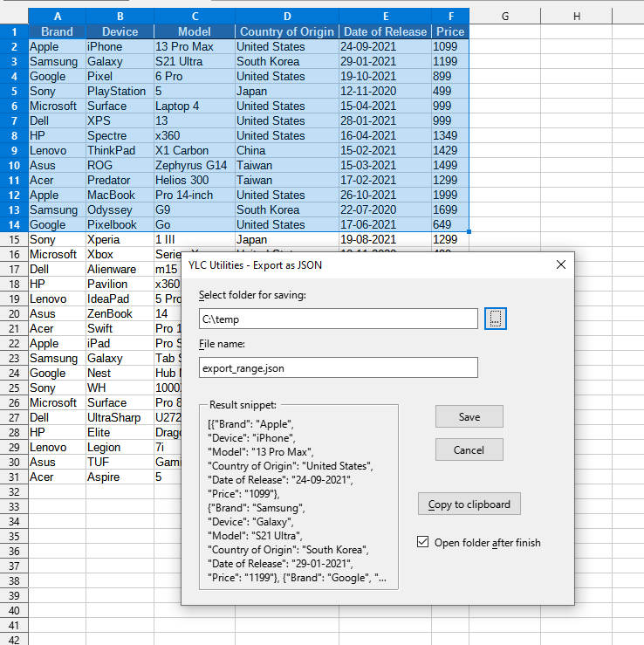Click the Price header cell
This screenshot has height=645, width=644.
coord(450,31)
